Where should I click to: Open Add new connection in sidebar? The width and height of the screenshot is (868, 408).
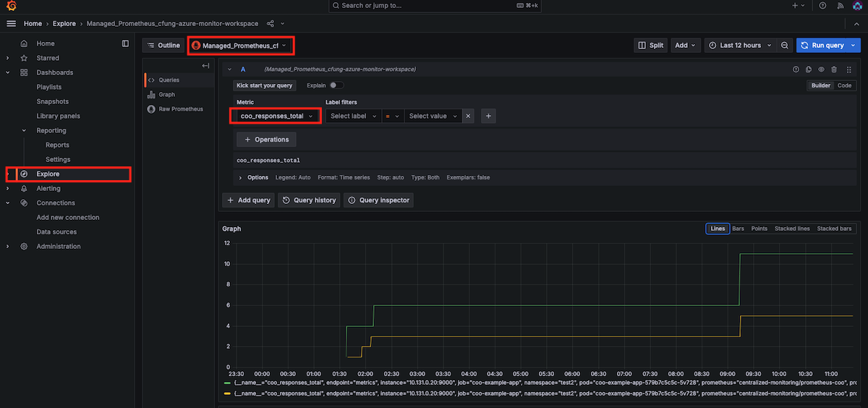click(68, 217)
